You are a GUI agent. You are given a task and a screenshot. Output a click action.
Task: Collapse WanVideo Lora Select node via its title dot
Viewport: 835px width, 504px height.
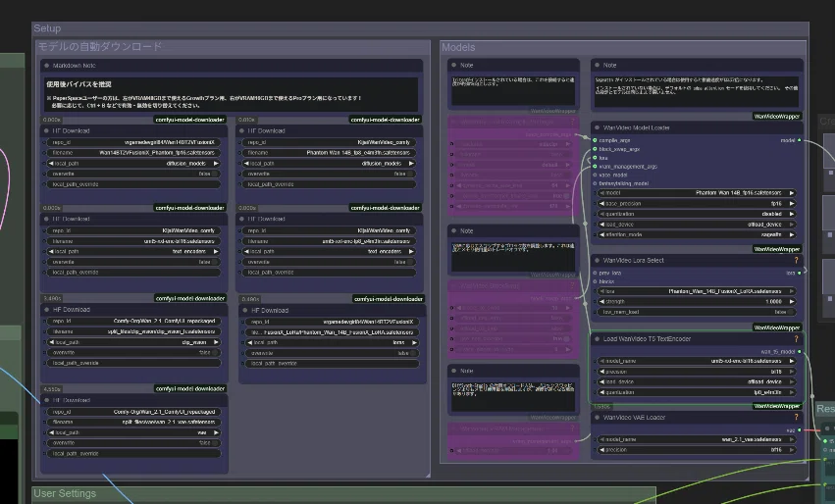point(597,260)
